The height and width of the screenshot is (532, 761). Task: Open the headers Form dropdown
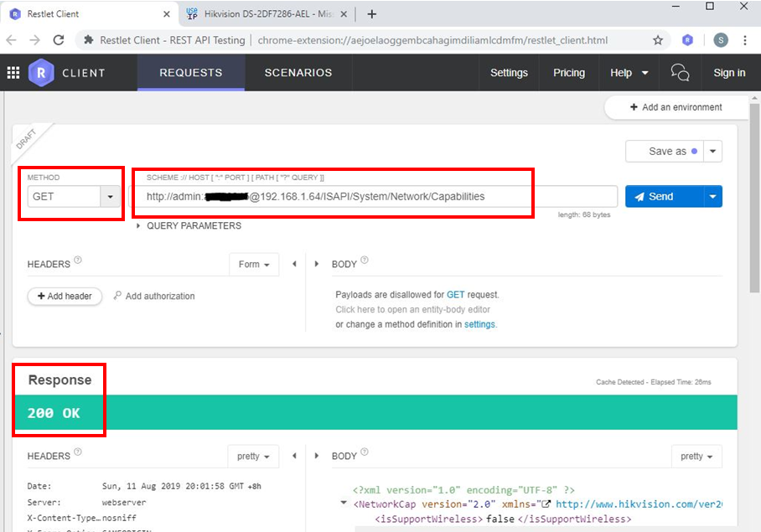(x=253, y=264)
